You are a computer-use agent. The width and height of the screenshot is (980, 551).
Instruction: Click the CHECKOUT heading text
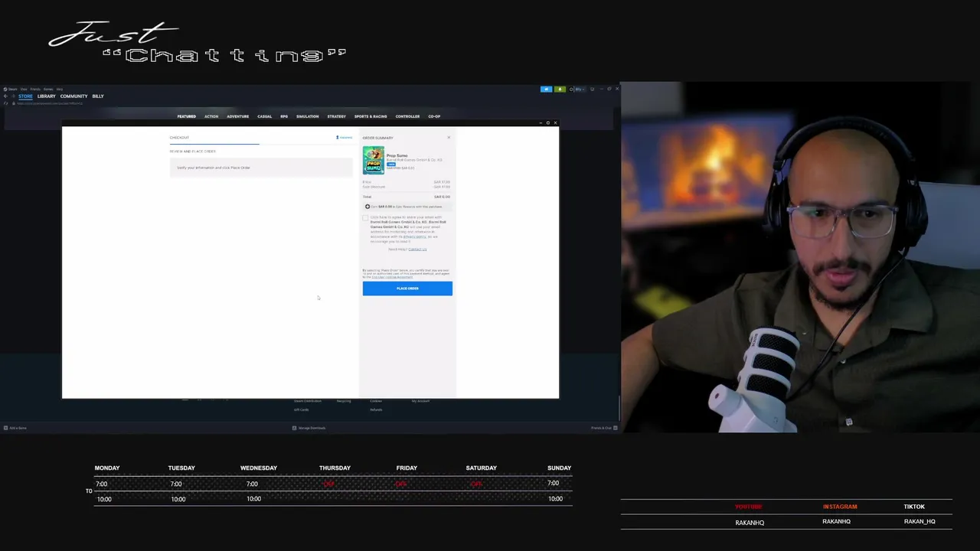point(179,138)
